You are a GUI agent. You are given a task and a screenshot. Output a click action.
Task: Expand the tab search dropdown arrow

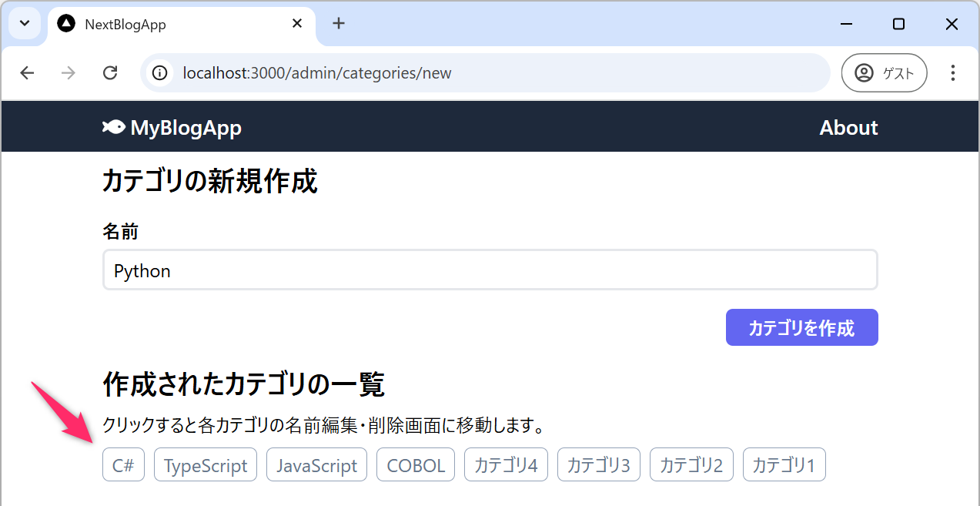point(25,24)
